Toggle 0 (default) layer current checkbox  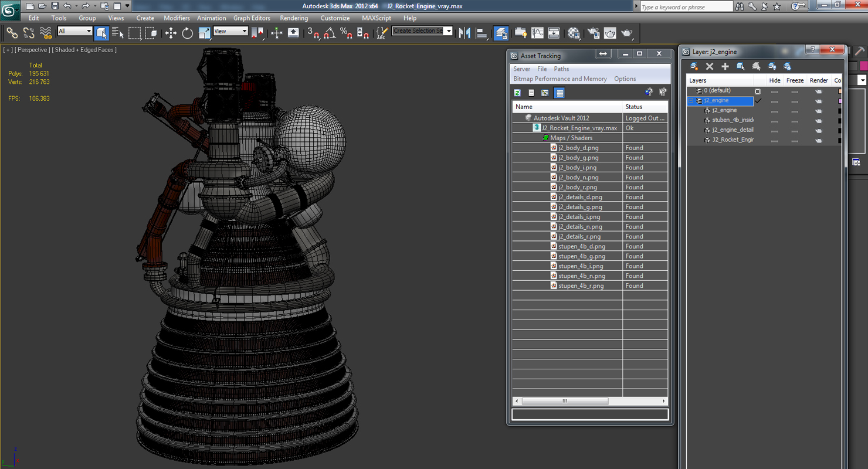click(758, 91)
